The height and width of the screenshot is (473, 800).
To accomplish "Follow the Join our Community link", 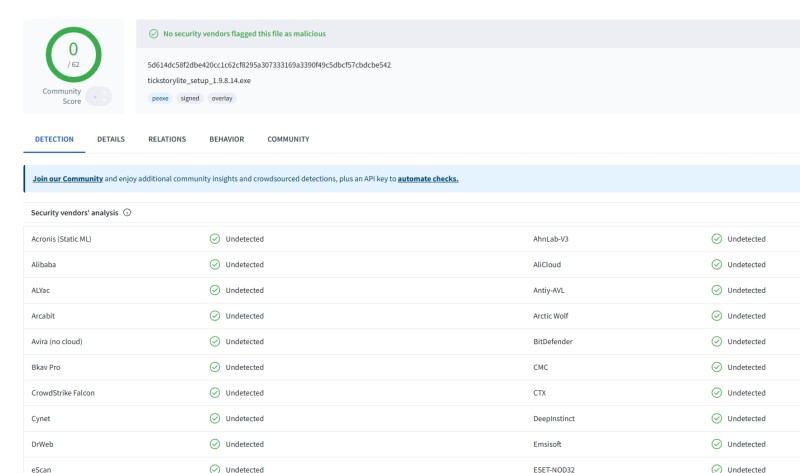I will pyautogui.click(x=68, y=179).
